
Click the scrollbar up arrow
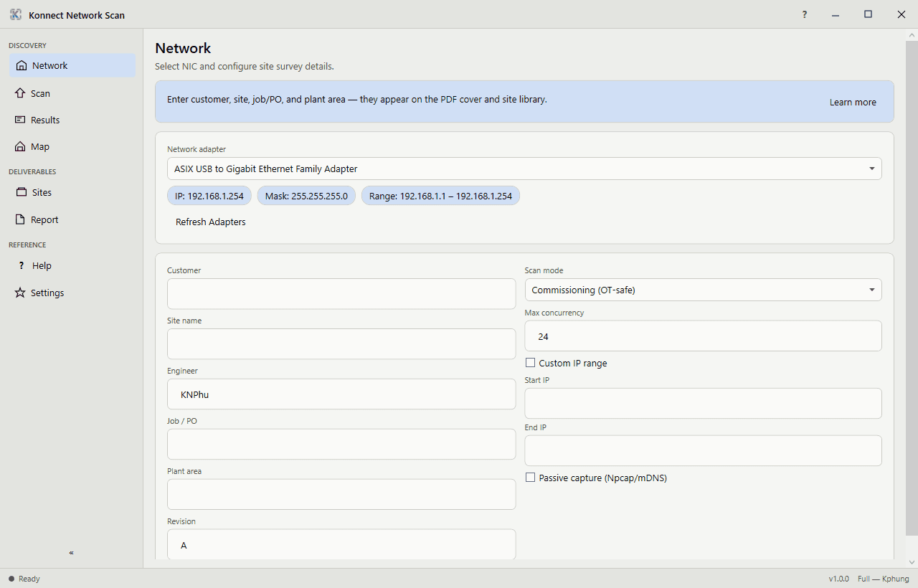point(912,34)
